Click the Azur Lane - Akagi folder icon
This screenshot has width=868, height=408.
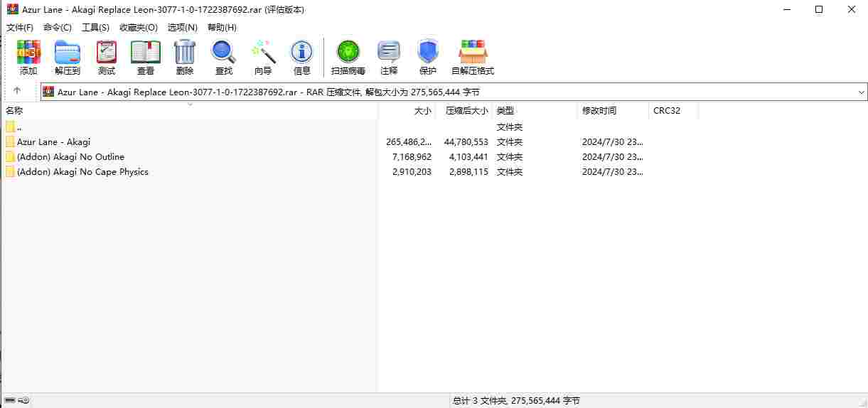coord(10,141)
